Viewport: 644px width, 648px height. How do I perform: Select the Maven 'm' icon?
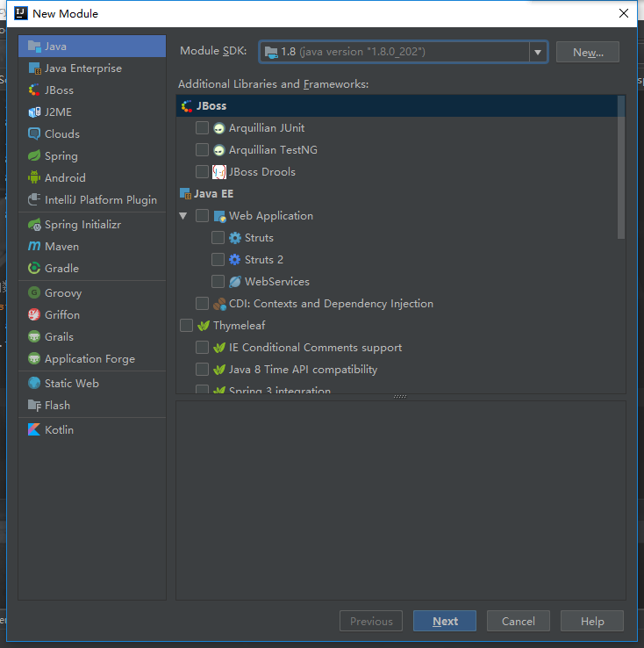34,247
